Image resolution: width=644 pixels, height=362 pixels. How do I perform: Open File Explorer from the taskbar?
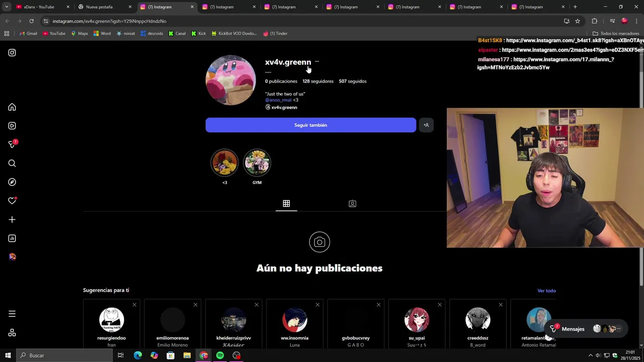click(187, 355)
